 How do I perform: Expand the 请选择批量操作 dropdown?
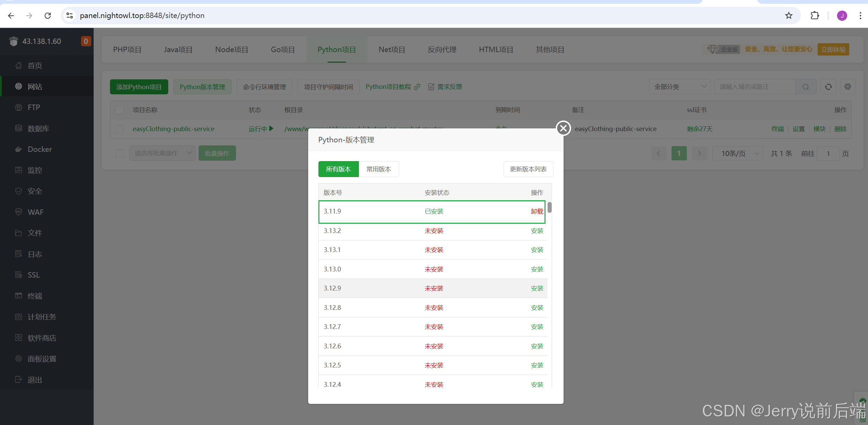[x=162, y=154]
